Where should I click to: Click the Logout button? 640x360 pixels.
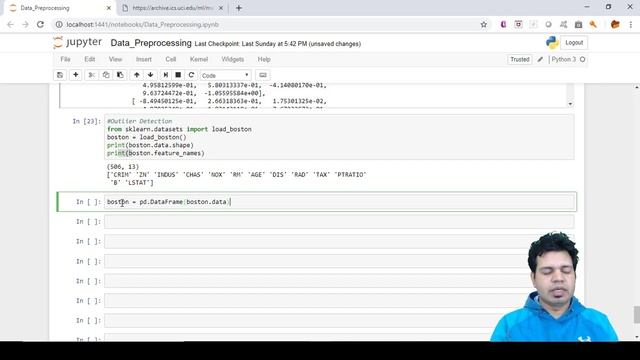(574, 42)
